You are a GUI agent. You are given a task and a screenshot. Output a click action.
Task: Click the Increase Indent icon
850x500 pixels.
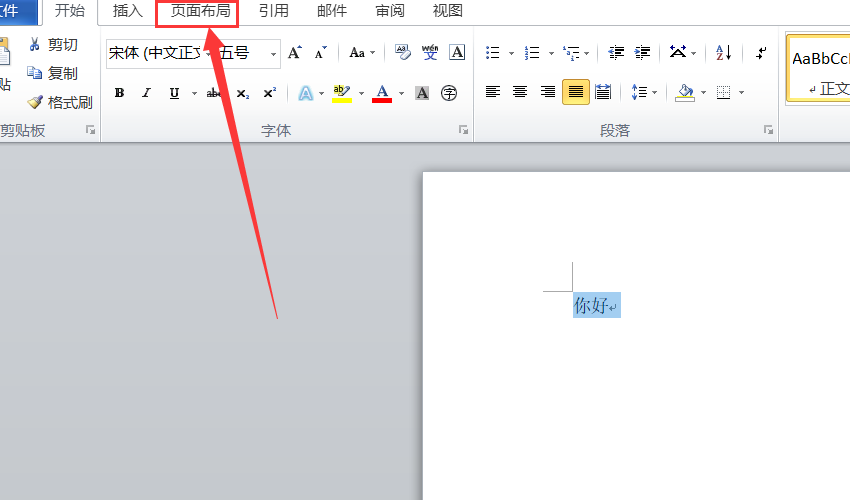[642, 53]
